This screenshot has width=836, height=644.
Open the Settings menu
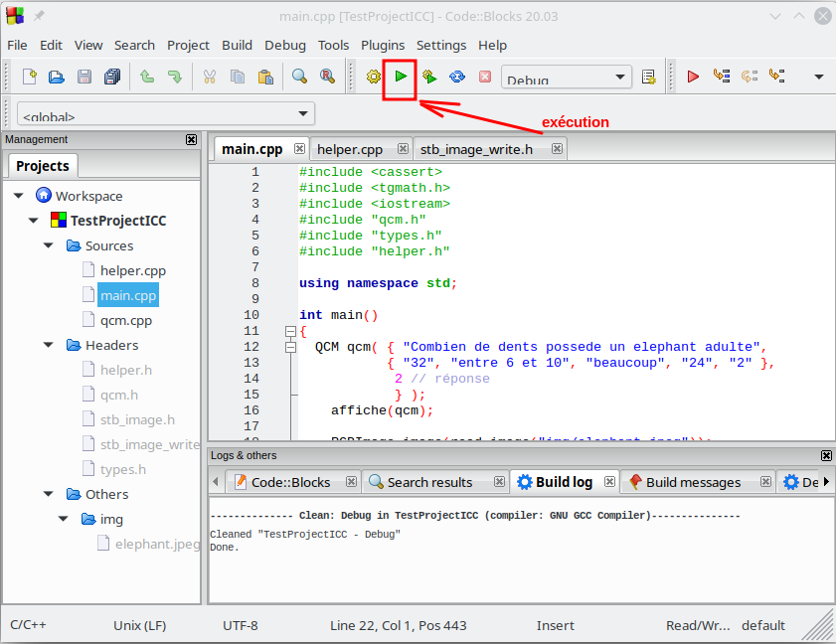pos(441,46)
